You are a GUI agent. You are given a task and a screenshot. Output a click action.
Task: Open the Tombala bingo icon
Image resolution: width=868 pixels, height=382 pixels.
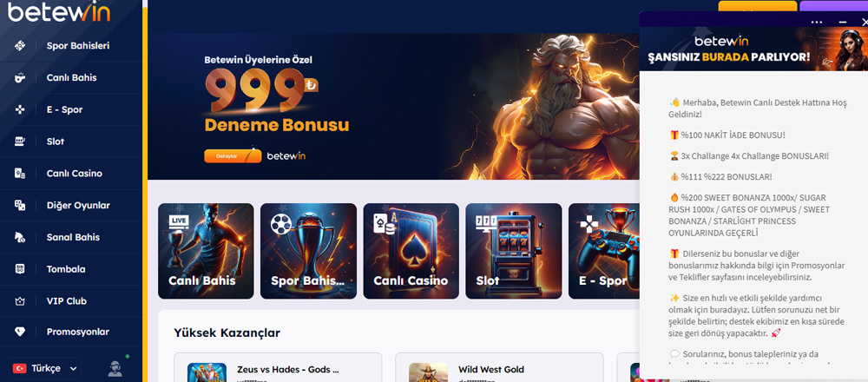pos(20,269)
